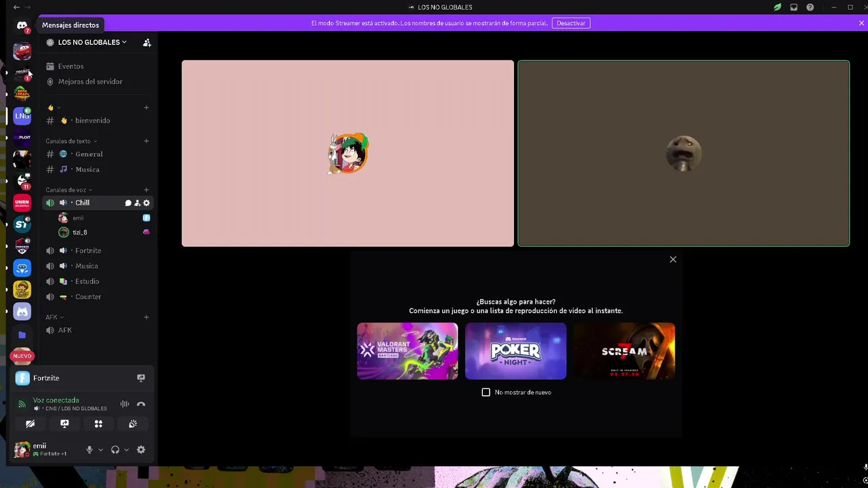Screen dimensions: 868x488
Task: Open 'Mejoras del servidor'
Action: tap(98, 81)
